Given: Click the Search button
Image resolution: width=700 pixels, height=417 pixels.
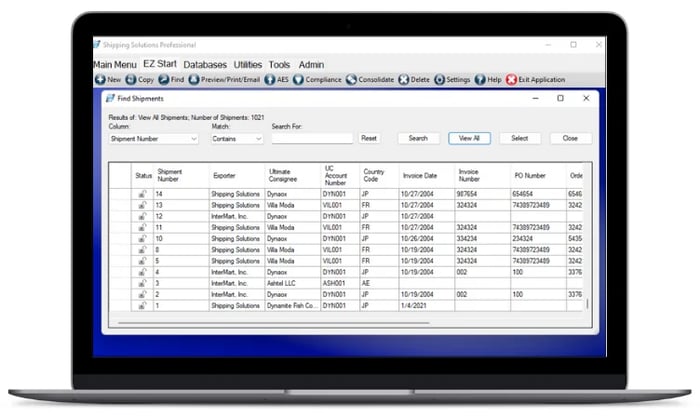Looking at the screenshot, I should click(418, 138).
